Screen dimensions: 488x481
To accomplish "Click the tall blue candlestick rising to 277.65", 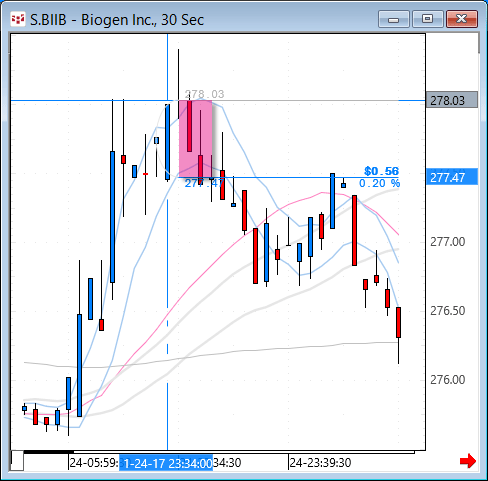I will tap(112, 217).
